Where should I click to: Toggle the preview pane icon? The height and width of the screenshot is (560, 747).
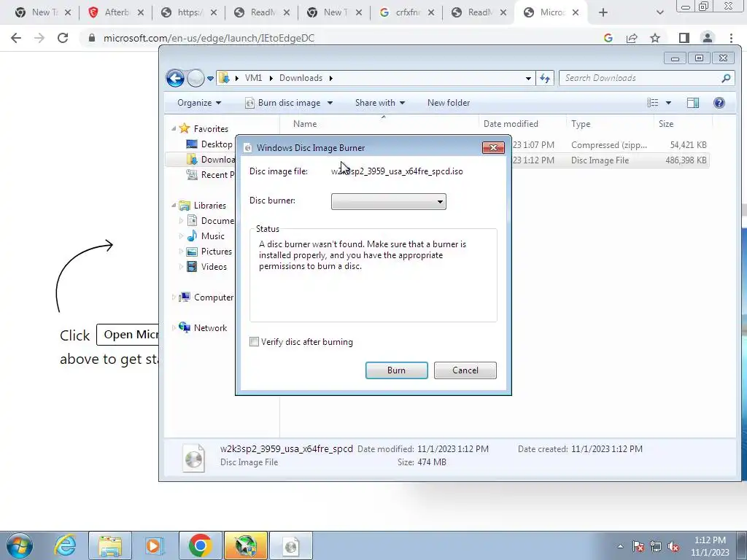coord(693,103)
